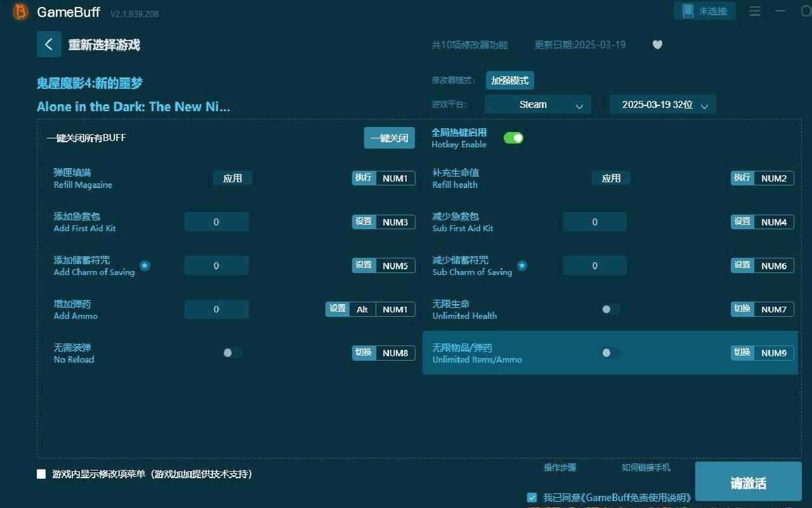812x508 pixels.
Task: Click the GameBuff logo icon
Action: coord(20,12)
